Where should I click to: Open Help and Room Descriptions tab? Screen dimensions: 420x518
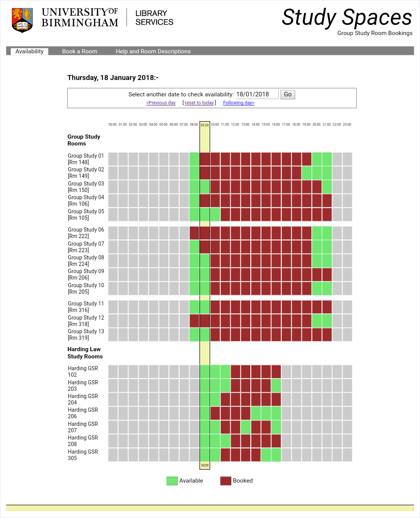[153, 51]
